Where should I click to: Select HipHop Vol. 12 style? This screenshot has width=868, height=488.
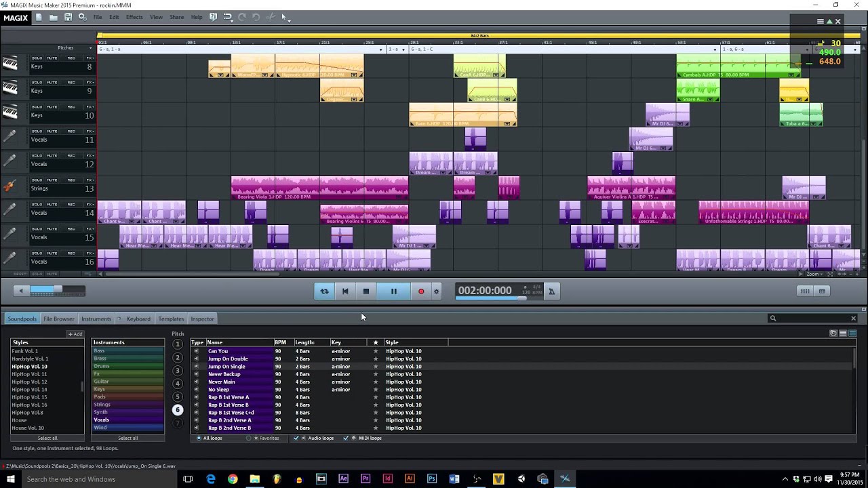tap(29, 382)
